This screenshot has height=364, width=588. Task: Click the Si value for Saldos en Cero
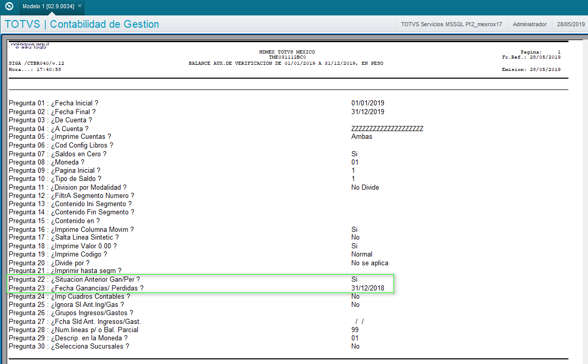click(x=354, y=154)
